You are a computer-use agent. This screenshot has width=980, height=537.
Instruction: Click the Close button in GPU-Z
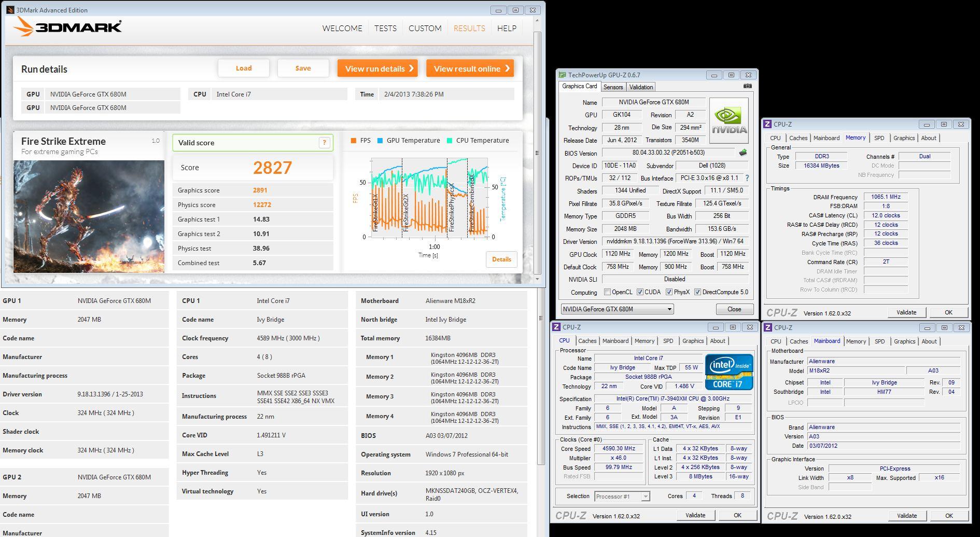734,309
